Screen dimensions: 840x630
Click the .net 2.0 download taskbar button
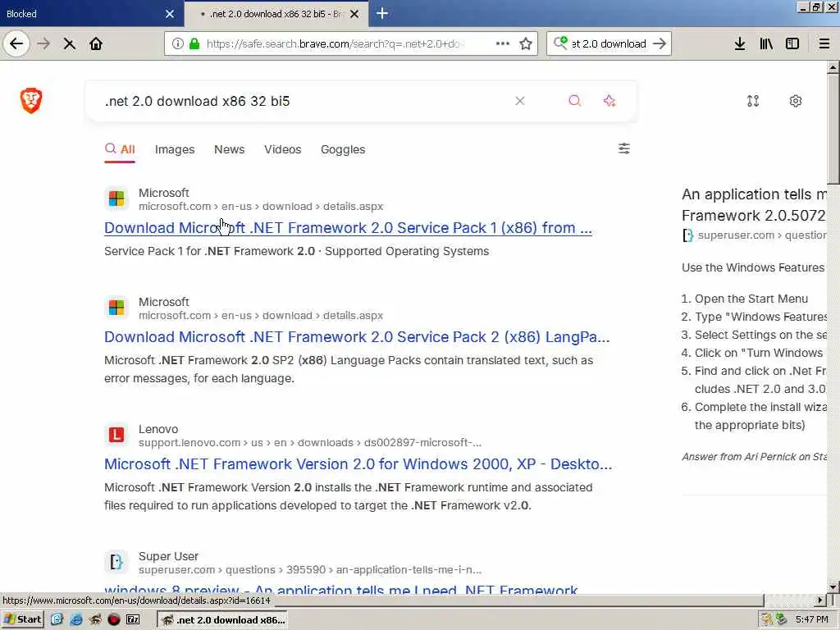(222, 620)
